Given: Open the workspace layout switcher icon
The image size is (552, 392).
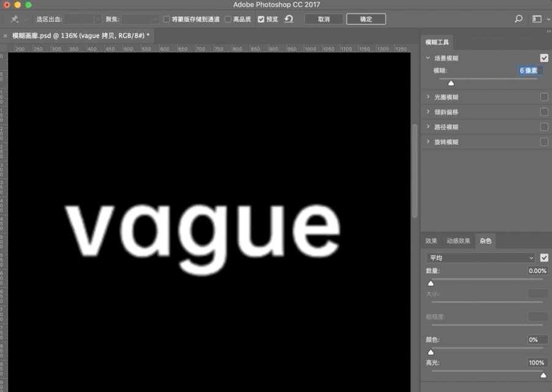Looking at the screenshot, I should tap(537, 19).
